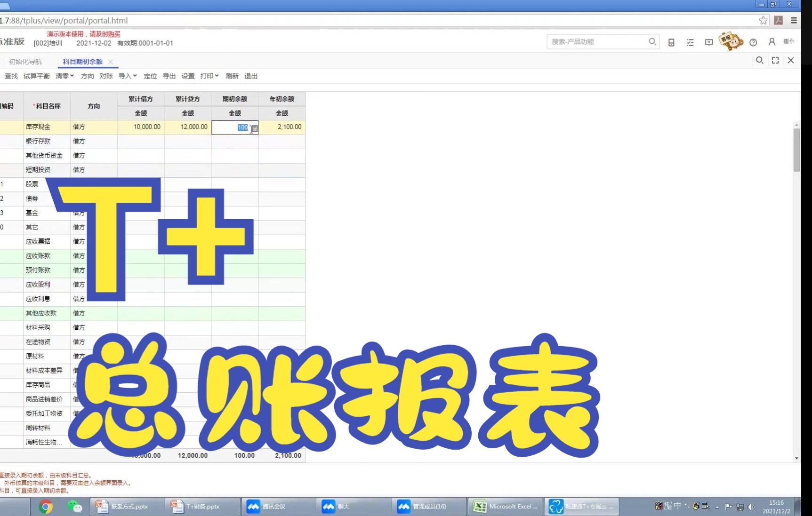The width and height of the screenshot is (812, 516).
Task: Open calculator icon in 期初余额 cell
Action: 254,128
